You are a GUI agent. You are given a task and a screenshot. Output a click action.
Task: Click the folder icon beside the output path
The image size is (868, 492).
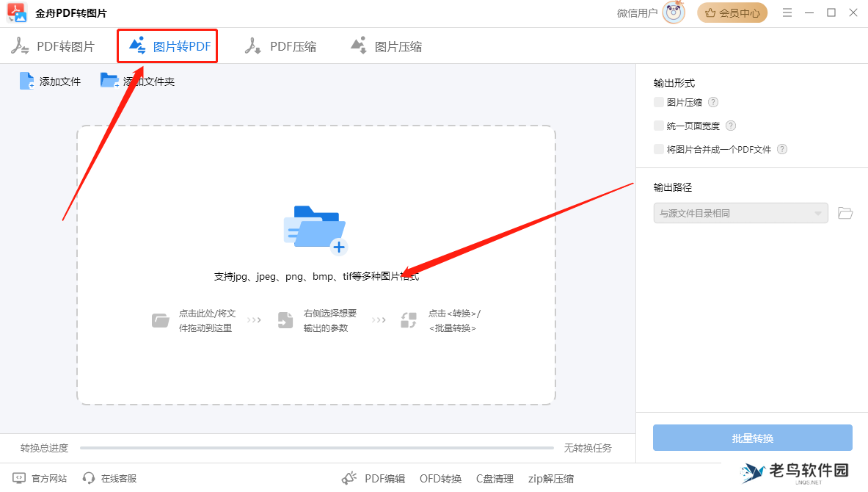[845, 213]
